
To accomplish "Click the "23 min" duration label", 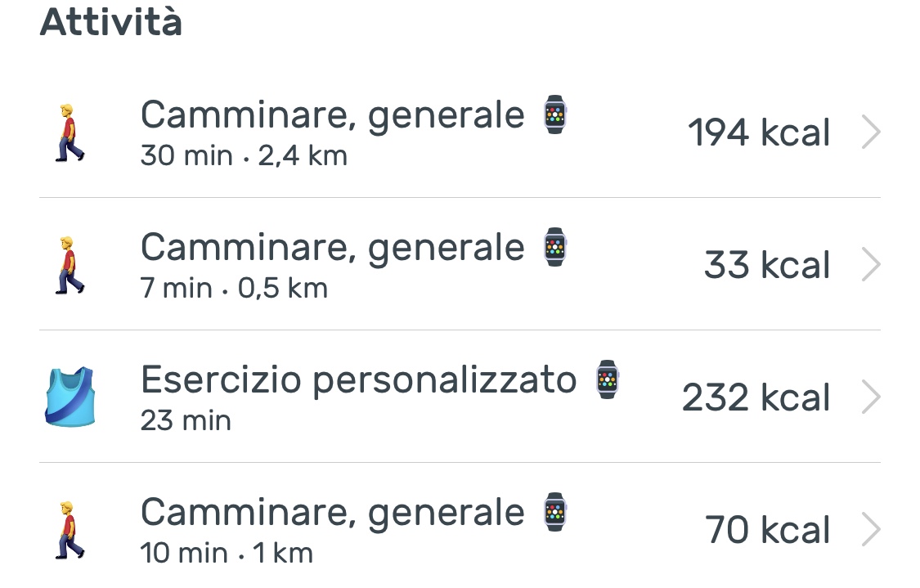I will 186,420.
